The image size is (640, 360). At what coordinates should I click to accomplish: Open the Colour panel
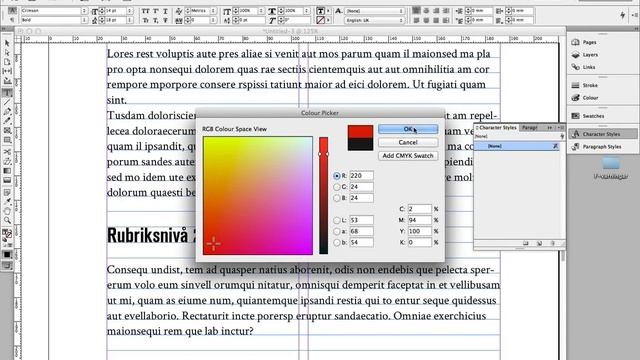click(x=585, y=98)
